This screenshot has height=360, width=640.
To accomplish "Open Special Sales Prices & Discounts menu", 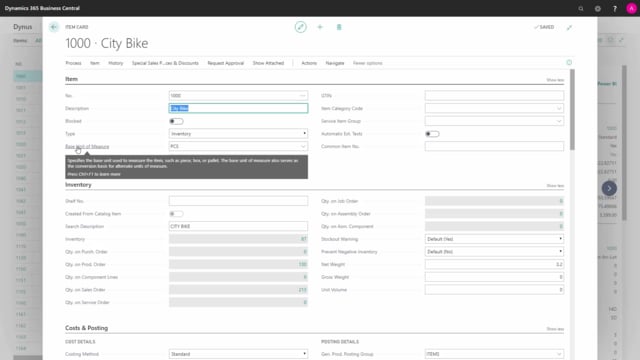I will pos(165,63).
